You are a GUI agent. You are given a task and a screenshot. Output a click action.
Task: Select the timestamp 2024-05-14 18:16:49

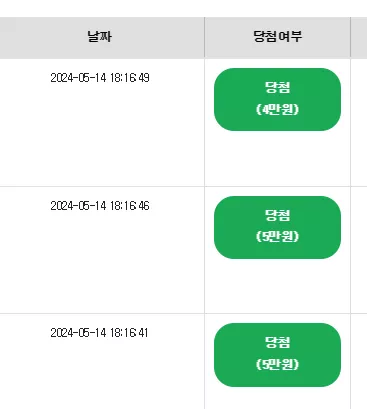coord(100,78)
